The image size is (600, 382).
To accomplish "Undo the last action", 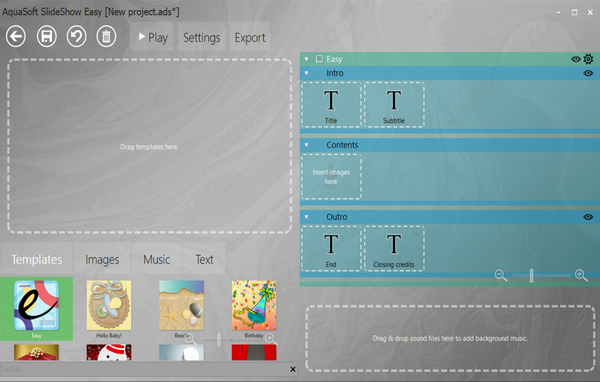I will point(77,37).
